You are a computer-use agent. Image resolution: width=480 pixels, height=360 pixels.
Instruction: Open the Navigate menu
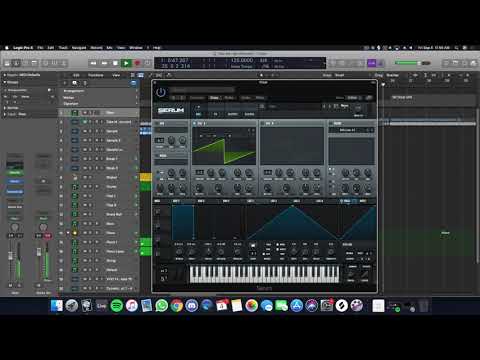point(79,48)
